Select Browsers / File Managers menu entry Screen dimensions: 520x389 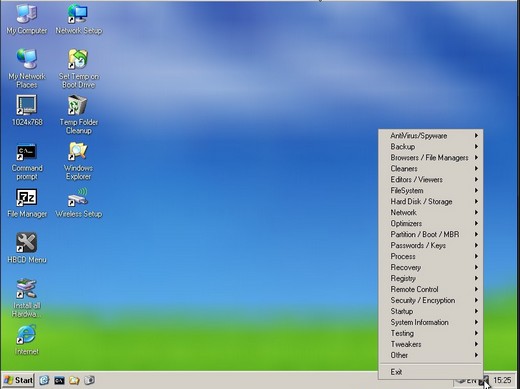pyautogui.click(x=431, y=158)
